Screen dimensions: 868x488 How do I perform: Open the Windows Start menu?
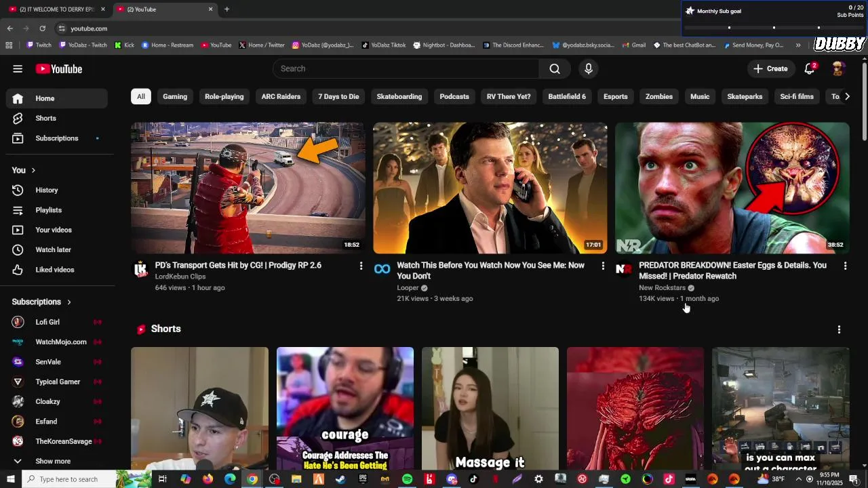click(11, 479)
